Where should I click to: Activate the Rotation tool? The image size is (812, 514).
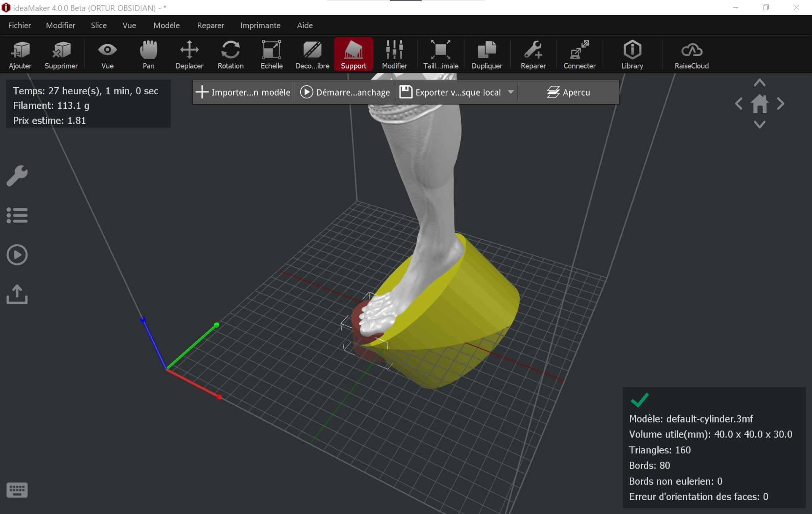230,54
